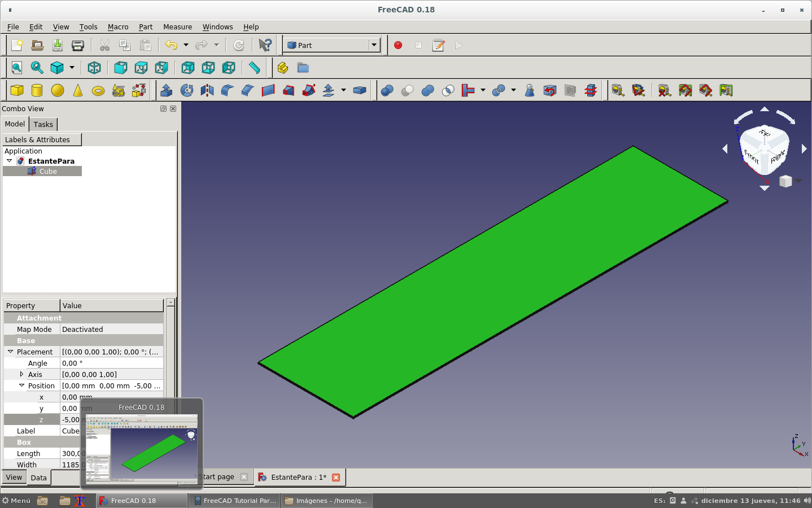Switch to FreeCAD Tutorial taskbar window

(235, 501)
